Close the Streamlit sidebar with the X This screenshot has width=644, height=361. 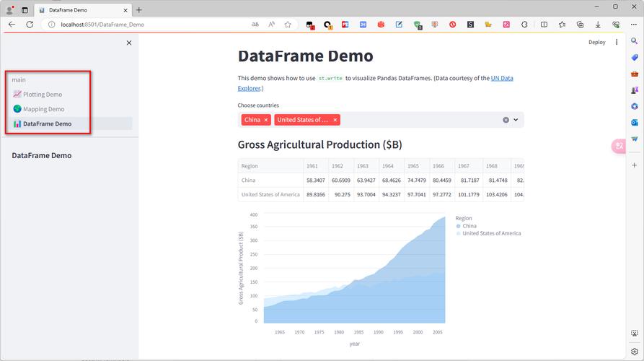[129, 43]
